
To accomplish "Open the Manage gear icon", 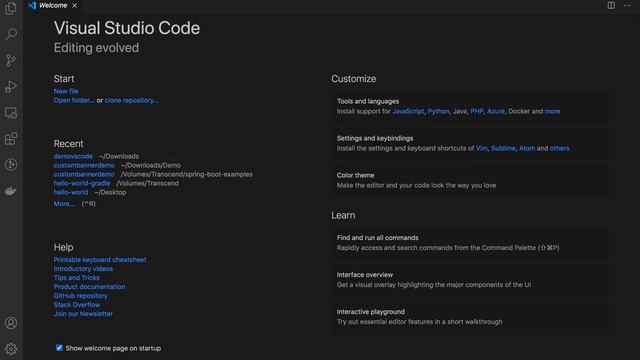I will click(11, 349).
